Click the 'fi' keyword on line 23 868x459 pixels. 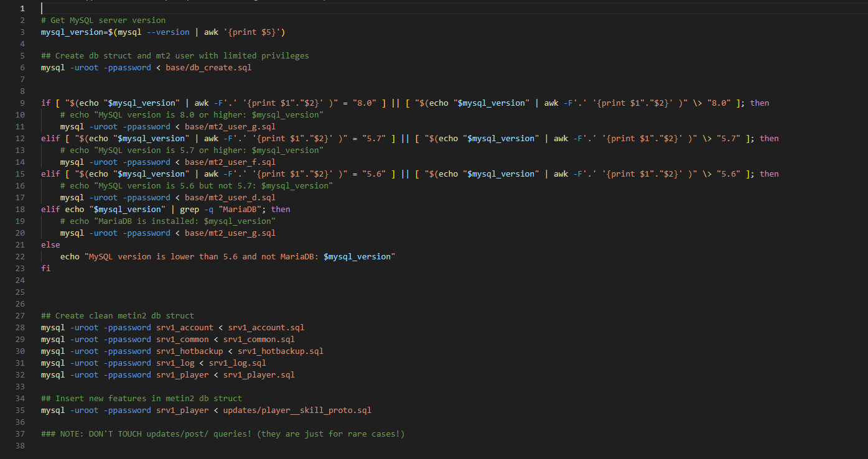click(x=45, y=269)
